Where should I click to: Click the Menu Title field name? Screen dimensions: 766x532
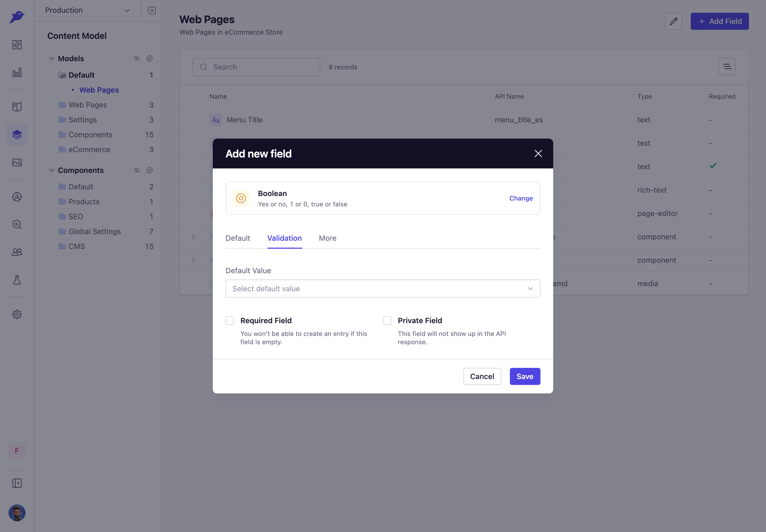pyautogui.click(x=245, y=120)
